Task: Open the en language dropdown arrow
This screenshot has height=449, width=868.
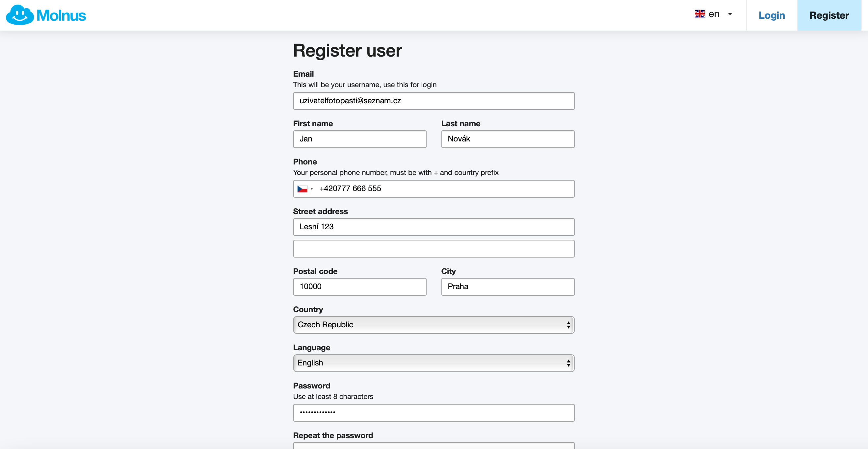Action: [x=730, y=14]
